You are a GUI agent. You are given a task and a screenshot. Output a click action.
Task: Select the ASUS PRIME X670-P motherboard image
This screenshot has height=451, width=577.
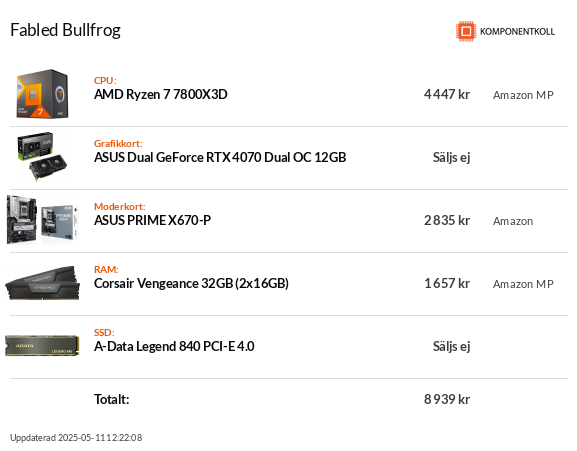coord(43,220)
